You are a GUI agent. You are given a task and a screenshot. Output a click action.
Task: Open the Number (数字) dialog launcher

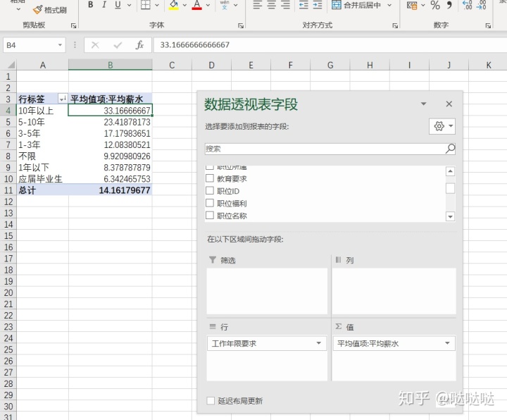[x=488, y=25]
